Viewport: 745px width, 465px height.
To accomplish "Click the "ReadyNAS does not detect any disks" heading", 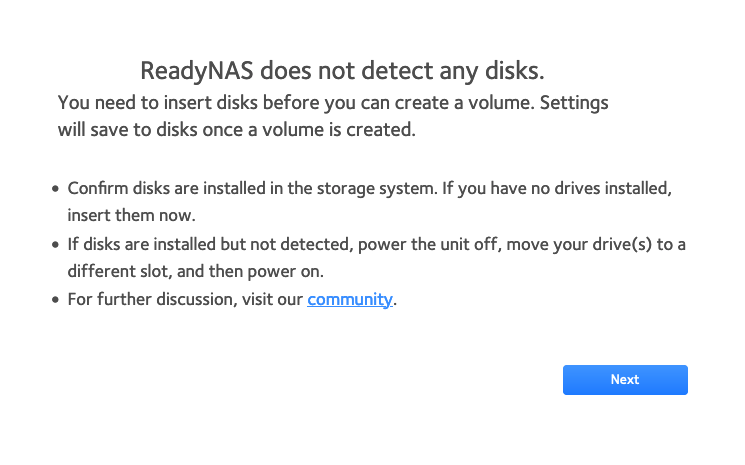I will pyautogui.click(x=342, y=71).
